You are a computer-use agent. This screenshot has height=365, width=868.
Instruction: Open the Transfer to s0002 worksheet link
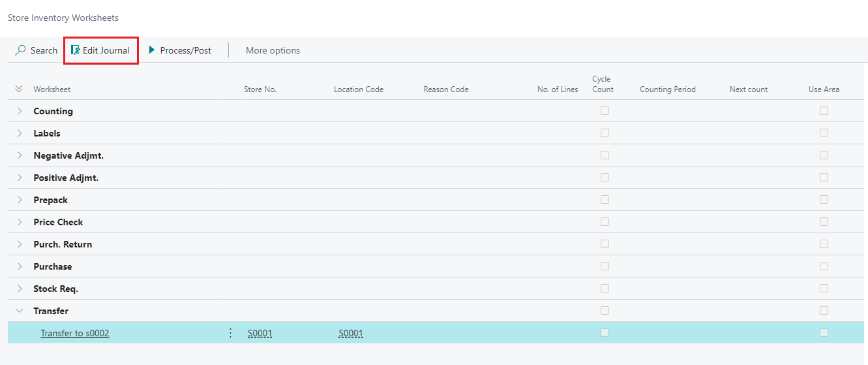tap(75, 333)
